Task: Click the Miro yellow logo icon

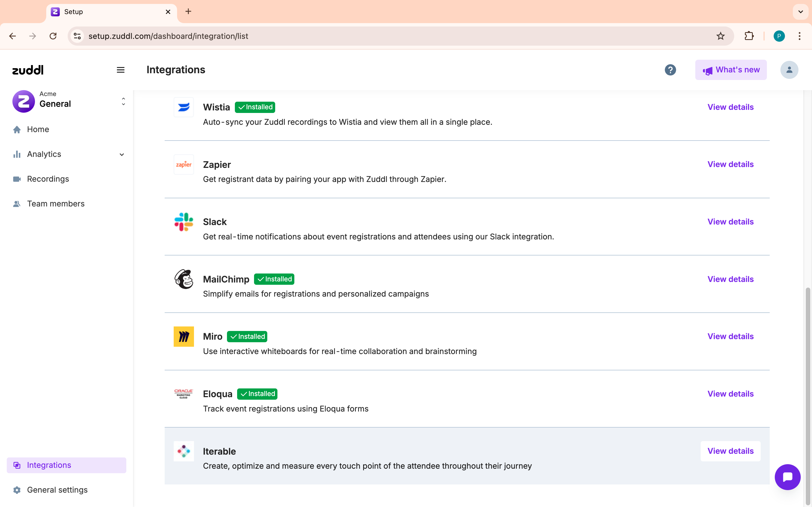Action: (x=184, y=336)
